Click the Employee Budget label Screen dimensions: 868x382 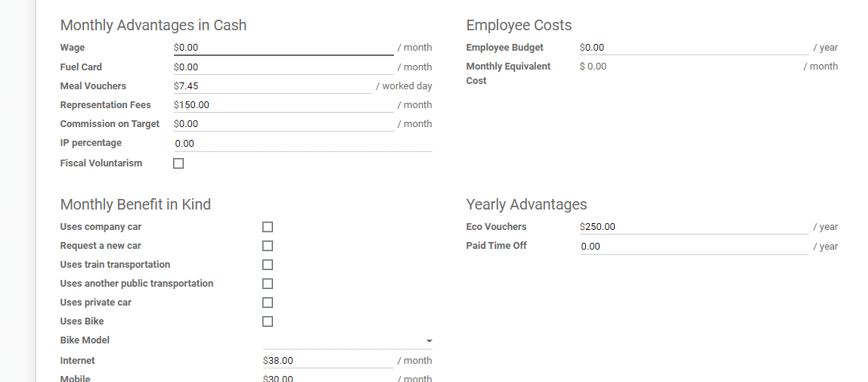pos(505,48)
